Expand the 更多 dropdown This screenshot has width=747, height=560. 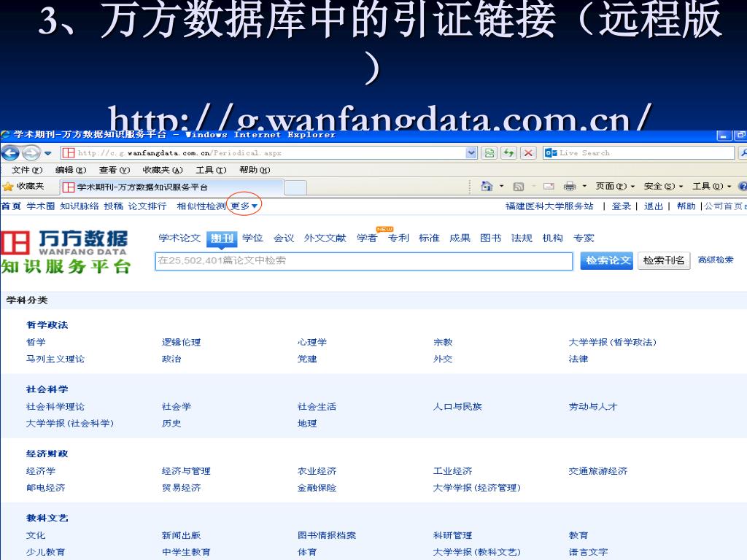244,206
